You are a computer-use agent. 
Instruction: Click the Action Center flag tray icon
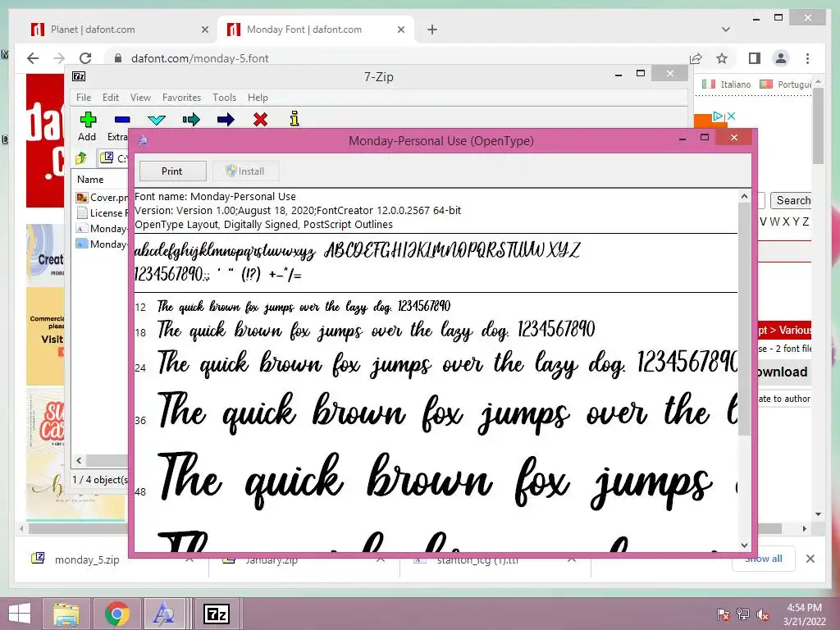pos(724,614)
